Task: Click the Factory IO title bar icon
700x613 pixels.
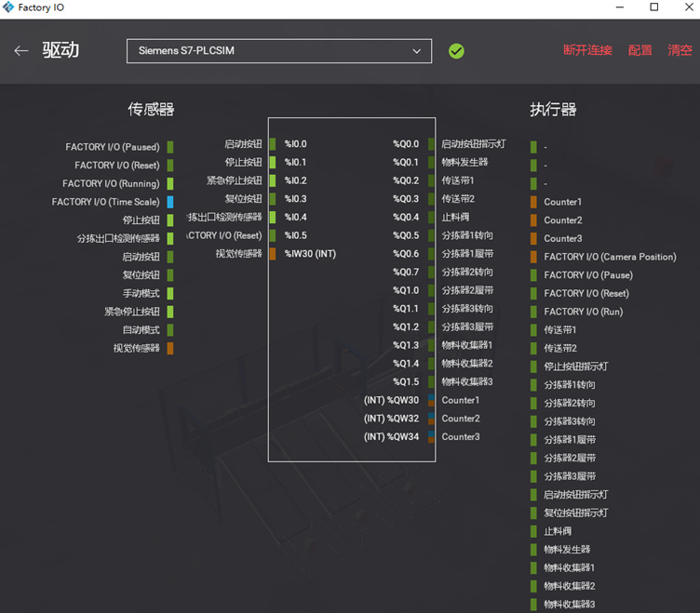Action: coord(8,7)
